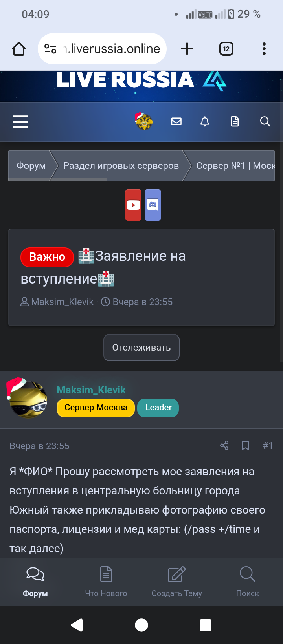Screen dimensions: 283x644
Task: Share post via share icon
Action: click(x=224, y=445)
